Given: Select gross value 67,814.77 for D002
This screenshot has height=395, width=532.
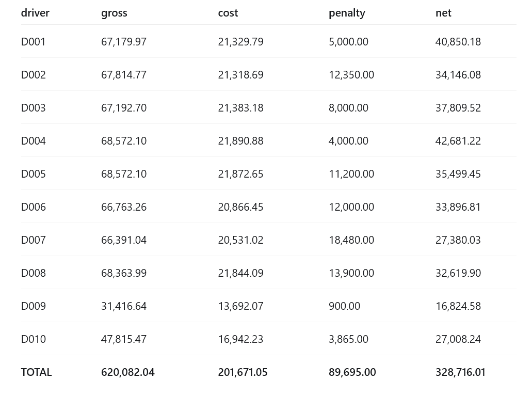Looking at the screenshot, I should (124, 75).
